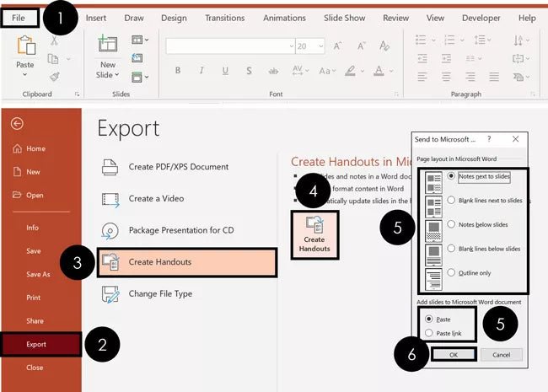548x392 pixels.
Task: Align text left
Action: tap(422, 76)
